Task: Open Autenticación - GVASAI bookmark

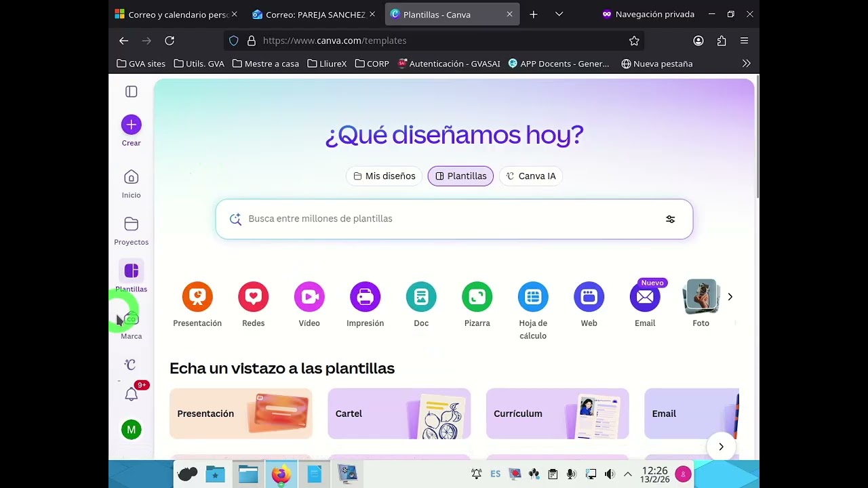Action: [449, 64]
